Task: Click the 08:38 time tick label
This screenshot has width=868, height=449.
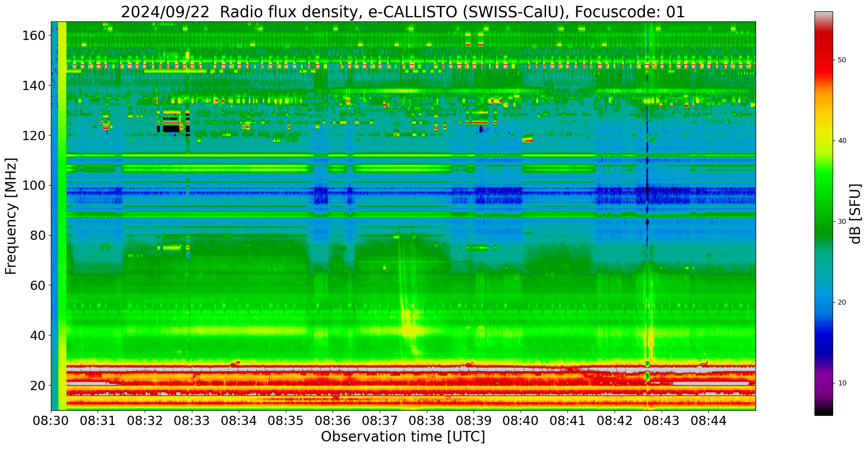Action: coord(427,420)
